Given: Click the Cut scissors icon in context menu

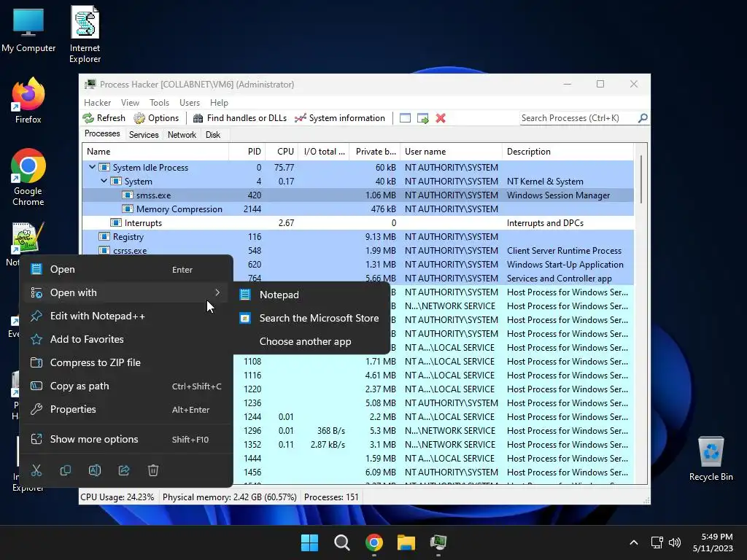Looking at the screenshot, I should point(36,470).
